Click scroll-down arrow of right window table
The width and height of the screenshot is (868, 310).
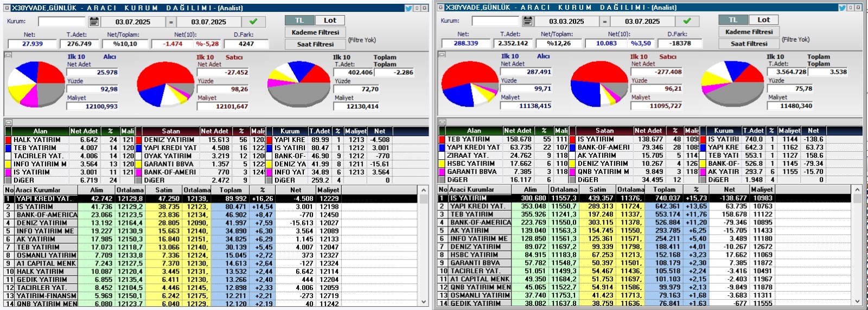(x=857, y=301)
